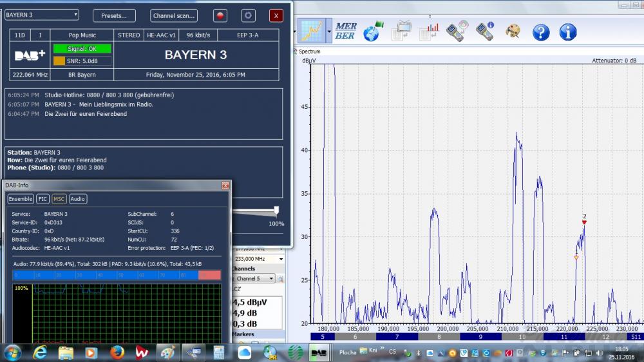Click the EEP 3-A protection cell

[248, 35]
